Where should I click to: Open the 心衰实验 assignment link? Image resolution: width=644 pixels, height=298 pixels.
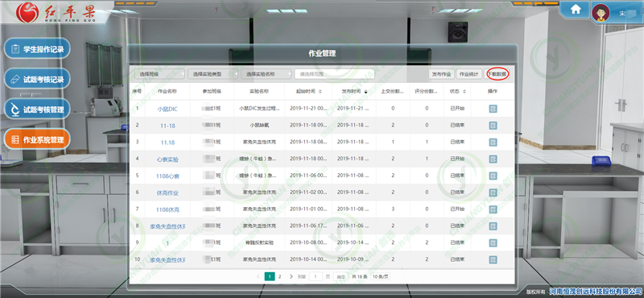167,159
